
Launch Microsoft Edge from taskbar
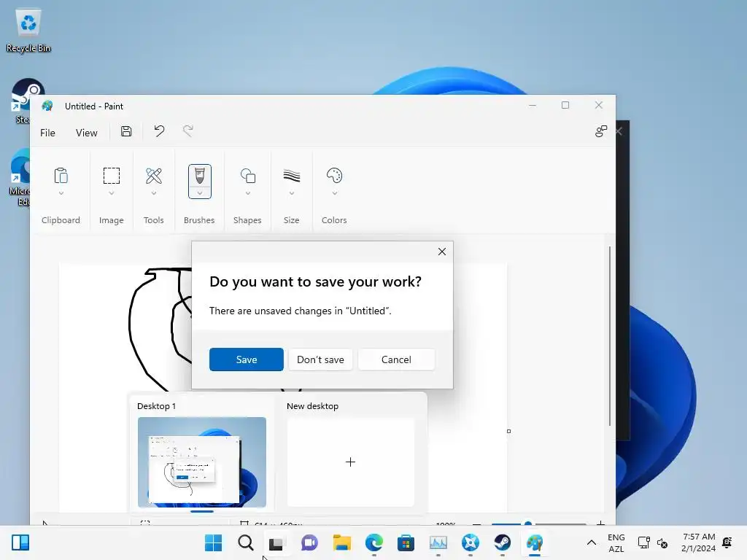374,542
